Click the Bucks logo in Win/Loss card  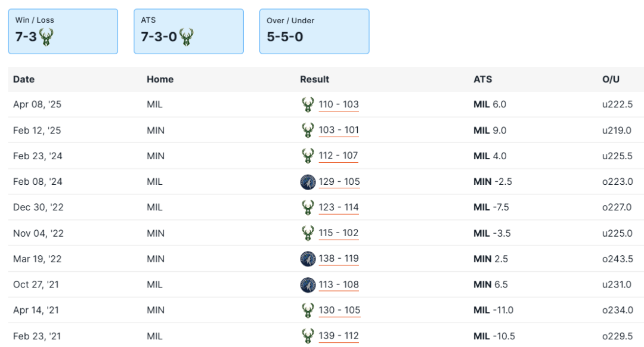pos(46,37)
